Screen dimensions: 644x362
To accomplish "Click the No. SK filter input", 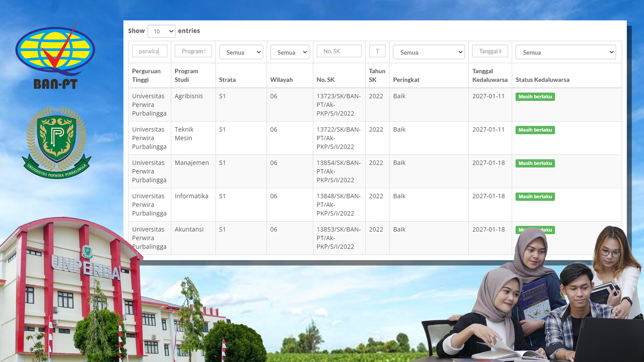I will pyautogui.click(x=339, y=51).
